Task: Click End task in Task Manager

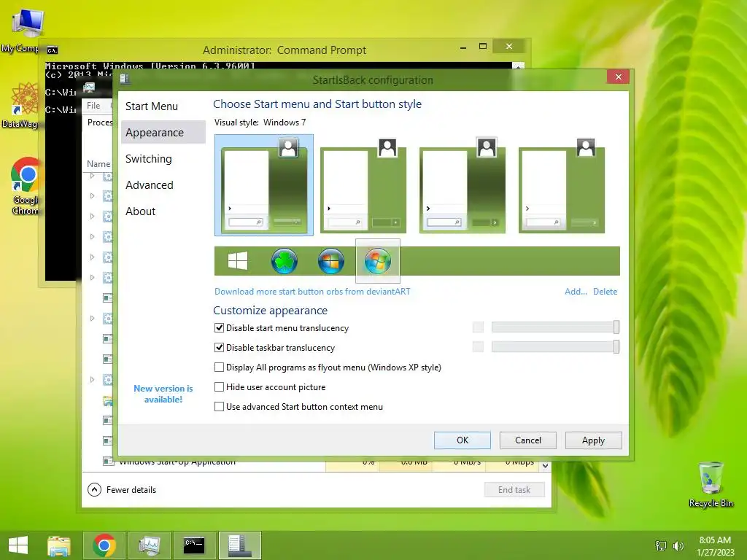Action: click(514, 489)
